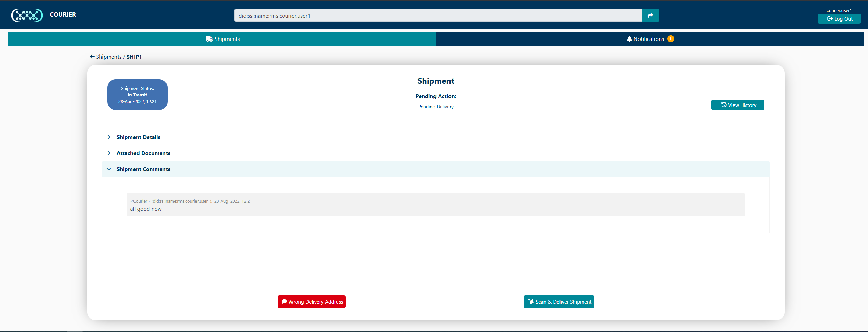Click the history icon inside View History button

pos(723,105)
